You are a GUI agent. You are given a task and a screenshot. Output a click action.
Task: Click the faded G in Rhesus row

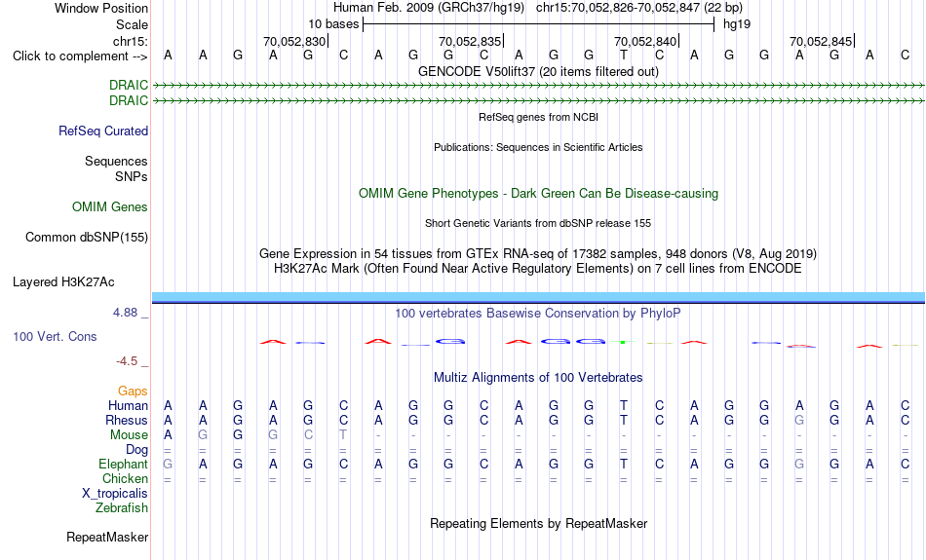pos(799,420)
